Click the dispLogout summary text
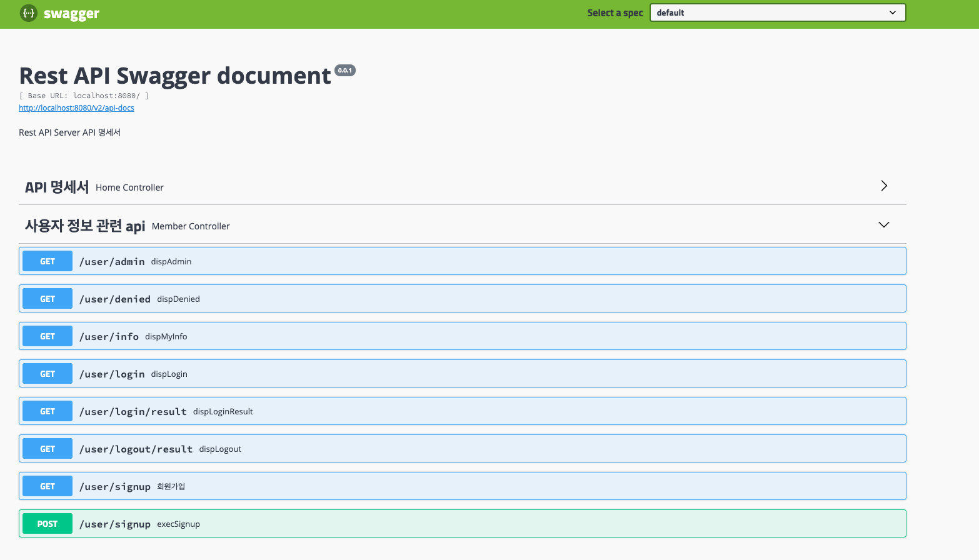Viewport: 979px width, 560px height. point(221,449)
